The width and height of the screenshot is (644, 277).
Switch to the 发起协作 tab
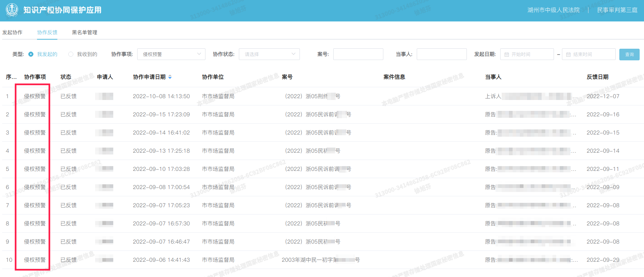[12, 32]
